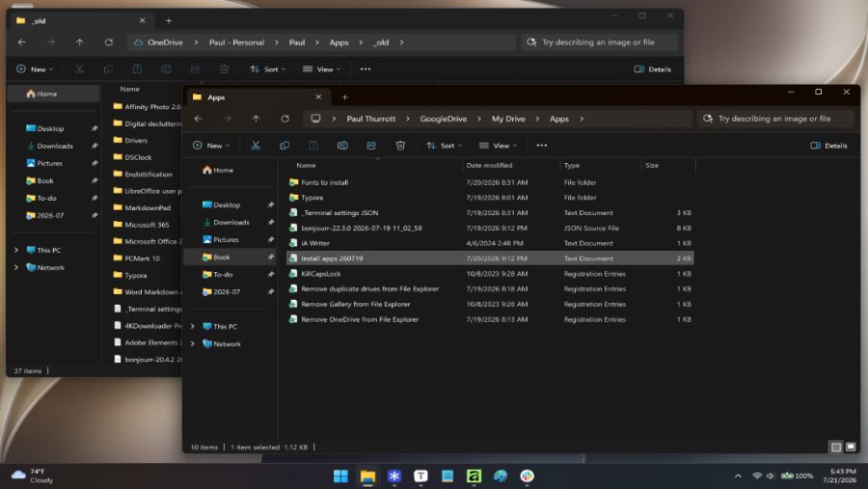
Task: Add a new tab in Apps window
Action: point(344,97)
